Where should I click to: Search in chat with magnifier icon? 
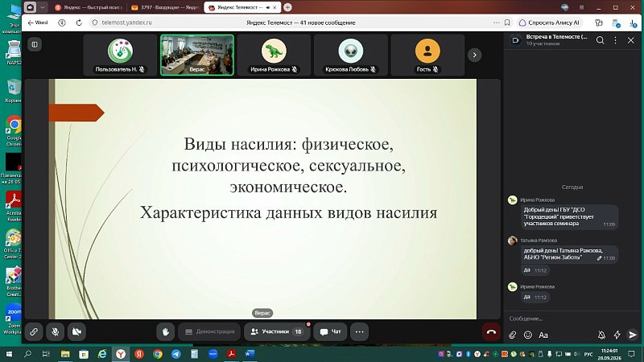[600, 40]
